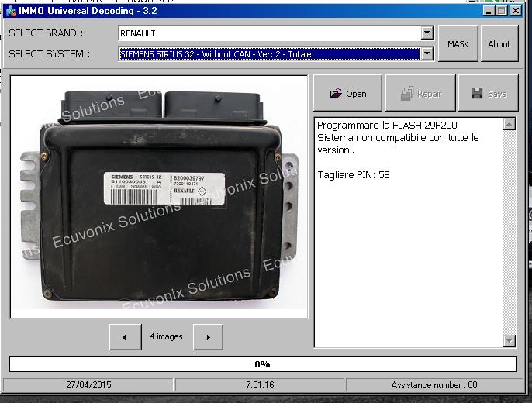Click the date 27/04/2015 in the status bar
532x403 pixels.
coord(88,385)
